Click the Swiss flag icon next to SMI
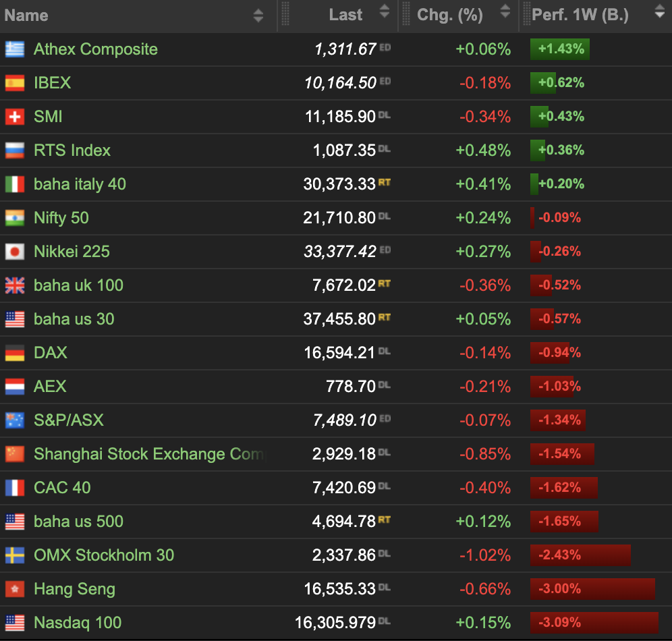The width and height of the screenshot is (672, 641). click(x=15, y=117)
